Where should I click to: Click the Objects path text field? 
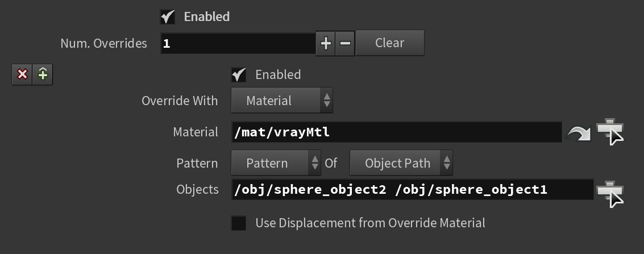[x=413, y=190]
